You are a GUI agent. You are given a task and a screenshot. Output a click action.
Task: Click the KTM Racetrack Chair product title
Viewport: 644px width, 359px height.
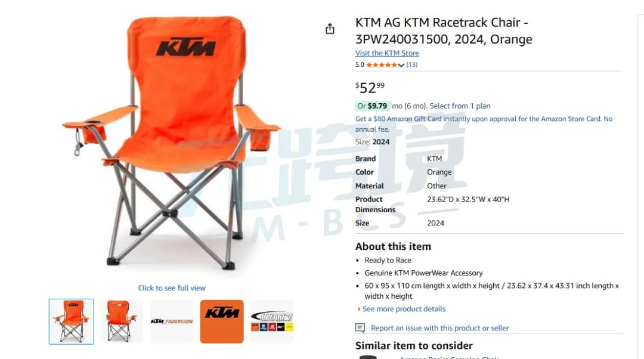444,31
